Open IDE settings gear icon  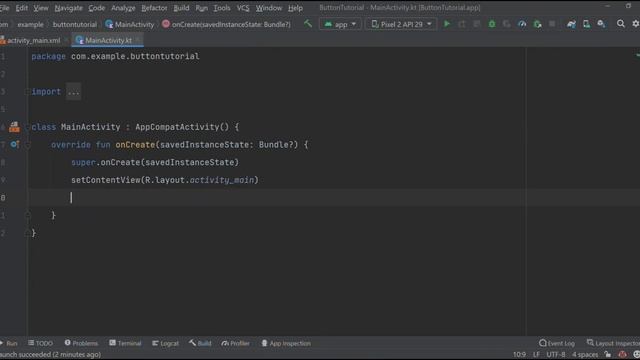[636, 24]
